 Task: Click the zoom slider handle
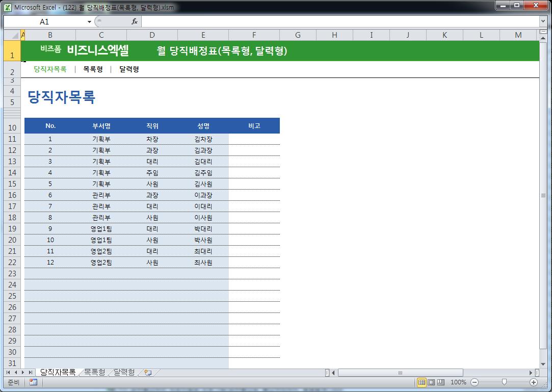pos(504,382)
